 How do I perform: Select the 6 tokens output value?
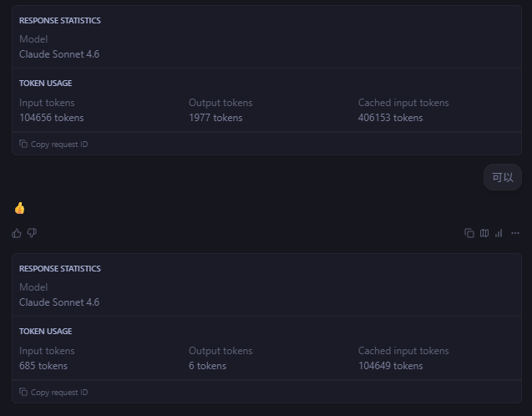click(x=205, y=366)
